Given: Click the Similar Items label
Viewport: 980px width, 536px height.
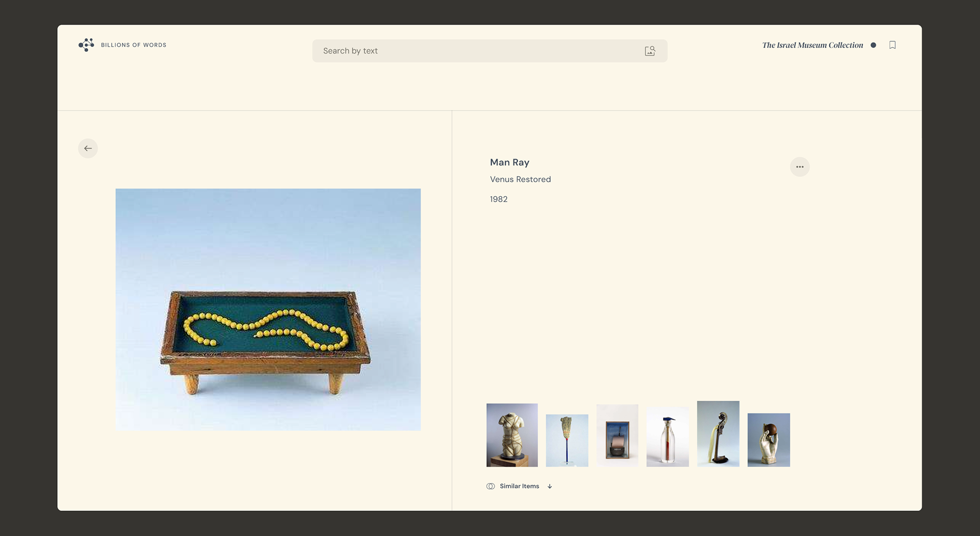Looking at the screenshot, I should coord(519,486).
